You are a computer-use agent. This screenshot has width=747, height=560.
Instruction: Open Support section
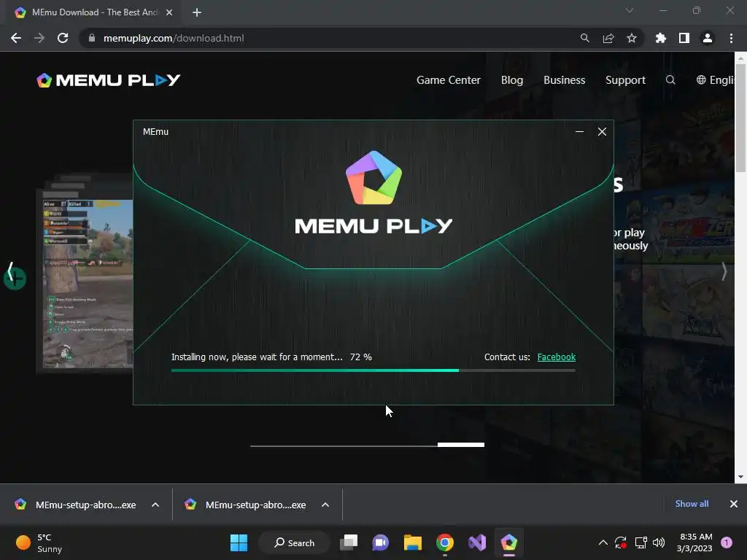point(625,80)
